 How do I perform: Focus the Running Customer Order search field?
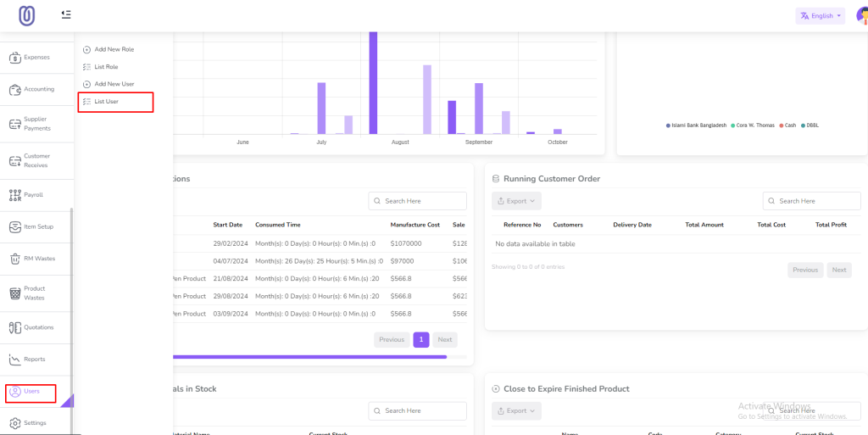[811, 201]
